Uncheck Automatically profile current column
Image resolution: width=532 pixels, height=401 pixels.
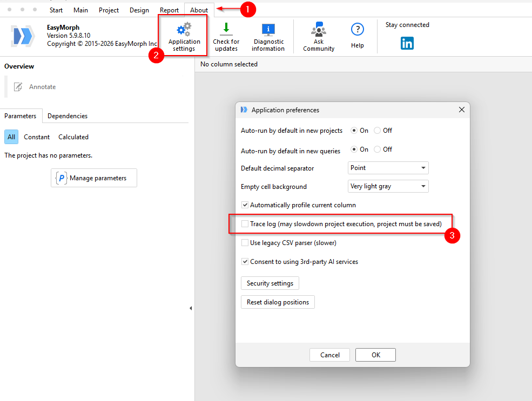coord(245,205)
